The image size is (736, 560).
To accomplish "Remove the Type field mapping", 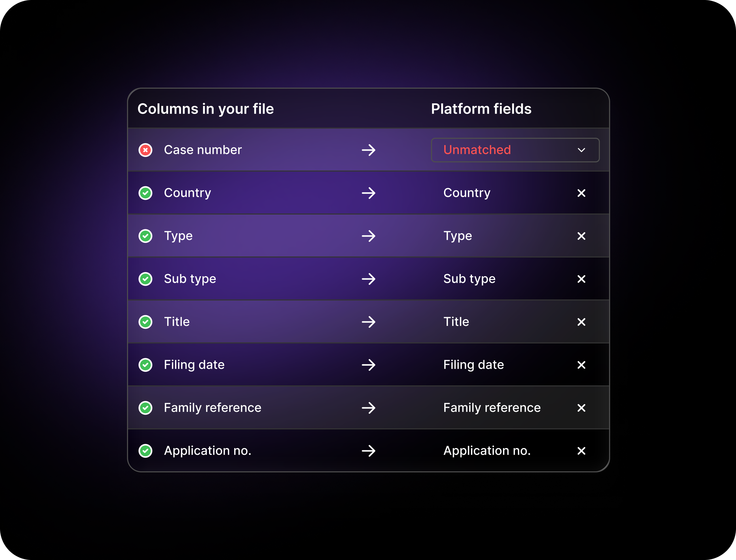I will [581, 236].
